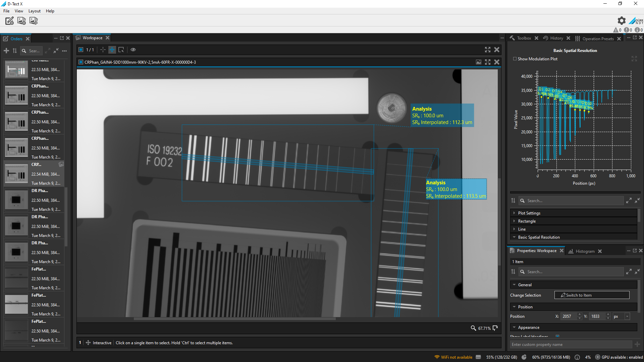Select the crosshair pan tool in viewer toolbar
Screen dimensions: 644x362
click(112, 50)
